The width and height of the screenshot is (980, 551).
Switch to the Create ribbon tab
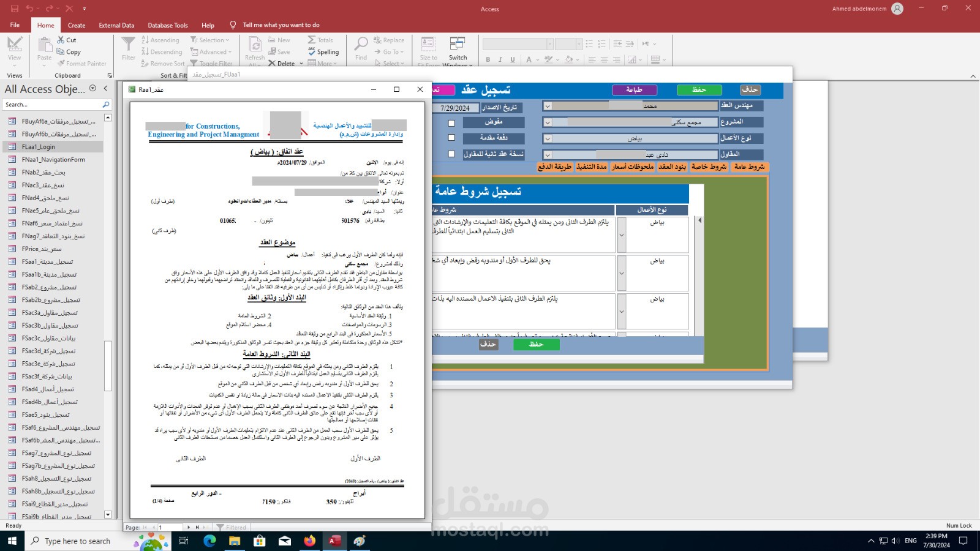click(77, 25)
